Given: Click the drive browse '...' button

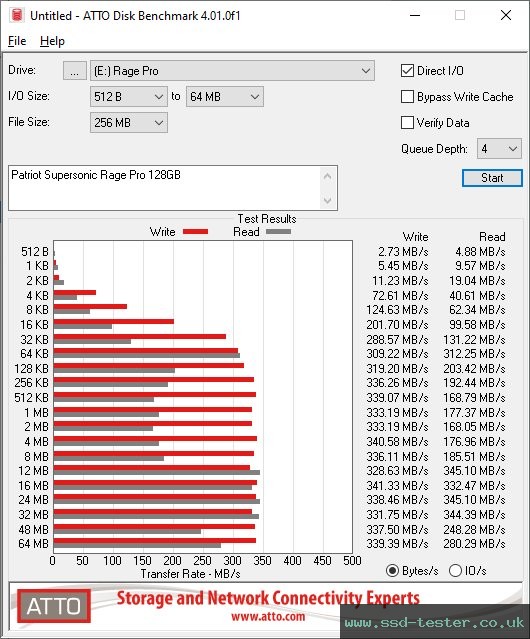Looking at the screenshot, I should click(x=75, y=71).
